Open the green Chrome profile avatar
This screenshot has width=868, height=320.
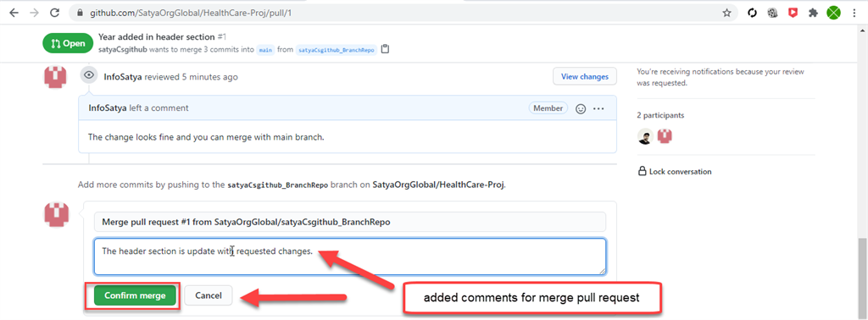[x=833, y=13]
